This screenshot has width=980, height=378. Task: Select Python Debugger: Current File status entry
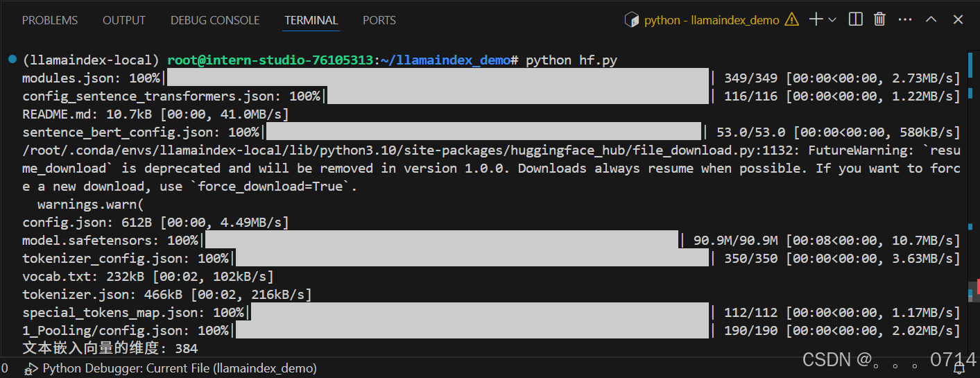(x=180, y=368)
